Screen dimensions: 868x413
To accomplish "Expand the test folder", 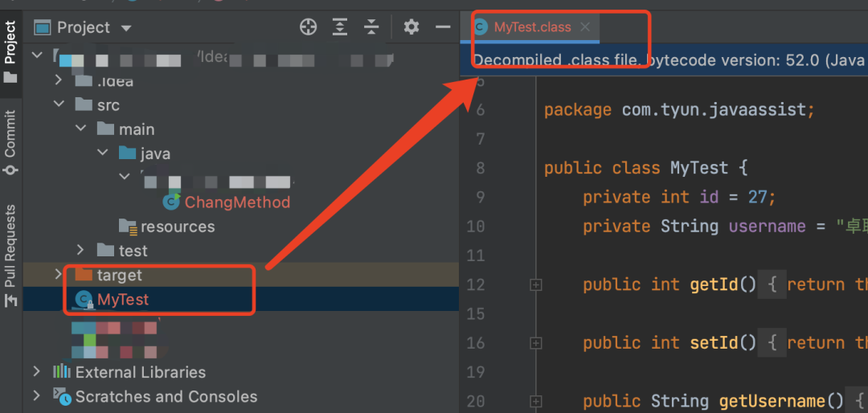I will point(81,250).
